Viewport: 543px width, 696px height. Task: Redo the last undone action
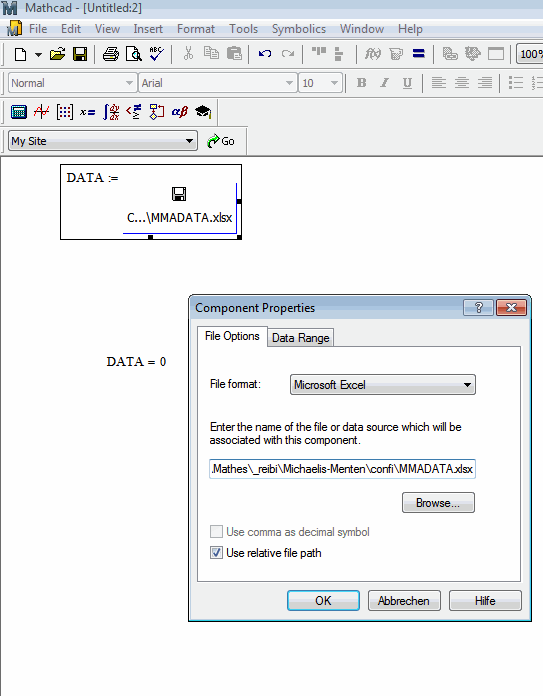pyautogui.click(x=288, y=54)
